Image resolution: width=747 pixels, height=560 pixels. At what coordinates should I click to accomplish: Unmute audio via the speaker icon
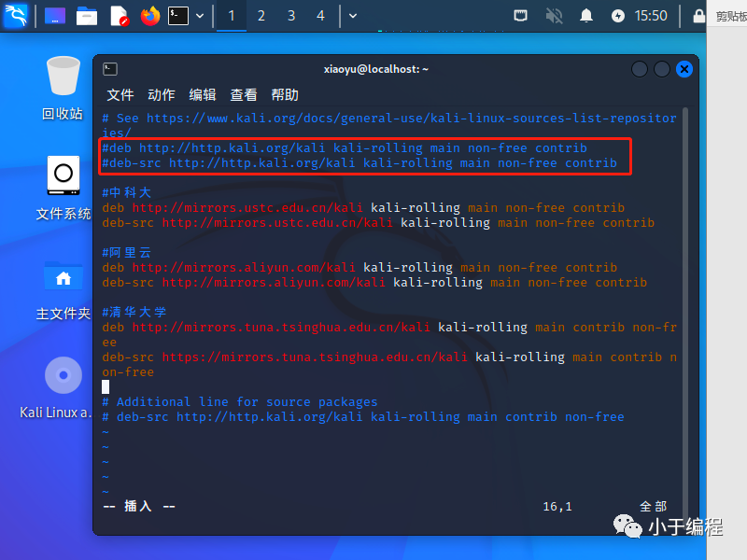click(555, 16)
